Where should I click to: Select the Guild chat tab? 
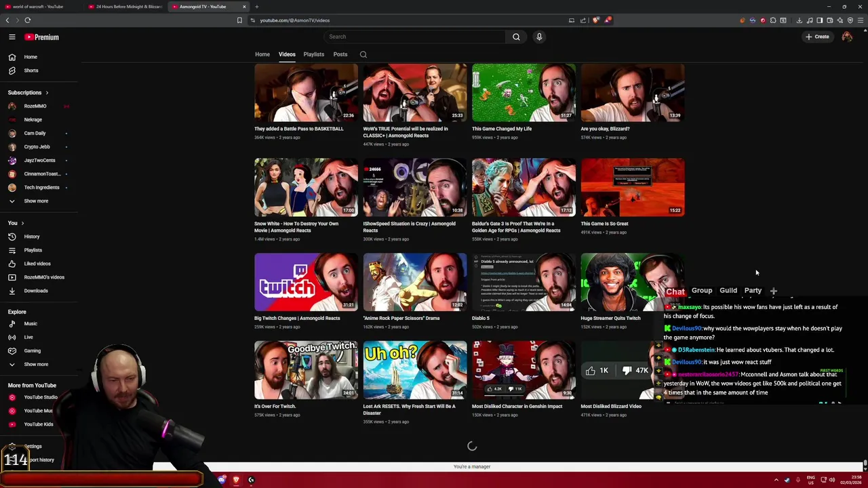point(728,291)
